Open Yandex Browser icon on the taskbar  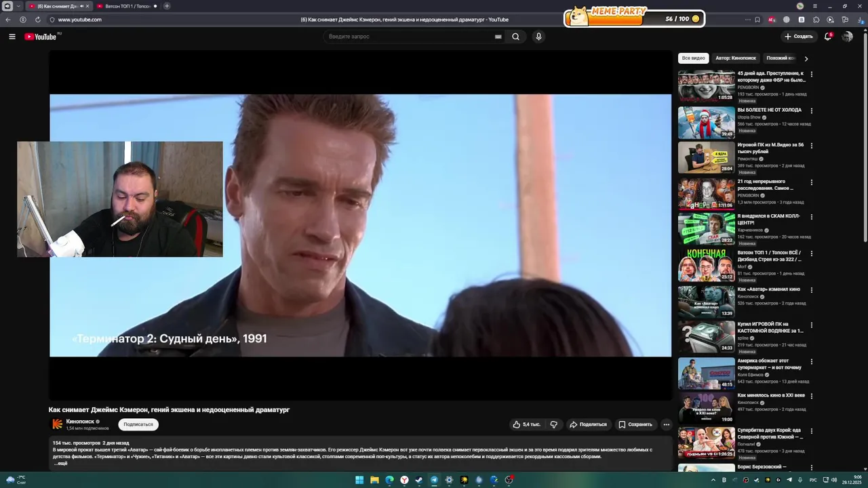(x=404, y=480)
